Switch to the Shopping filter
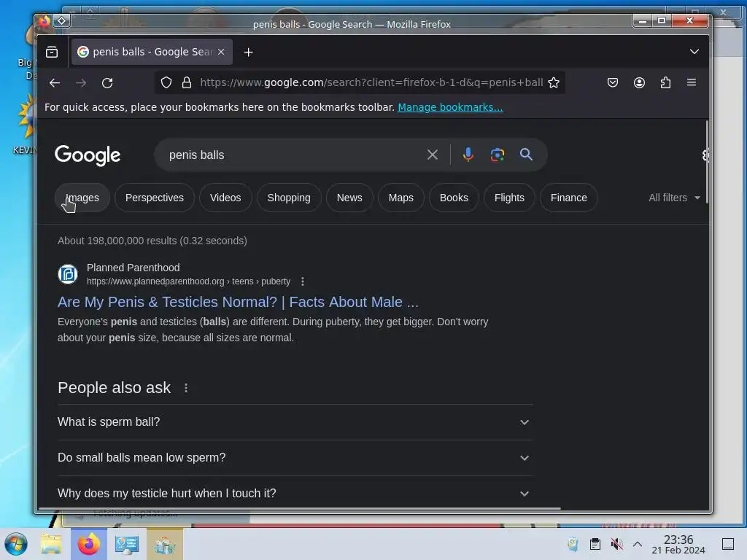The width and height of the screenshot is (747, 560). coord(289,198)
